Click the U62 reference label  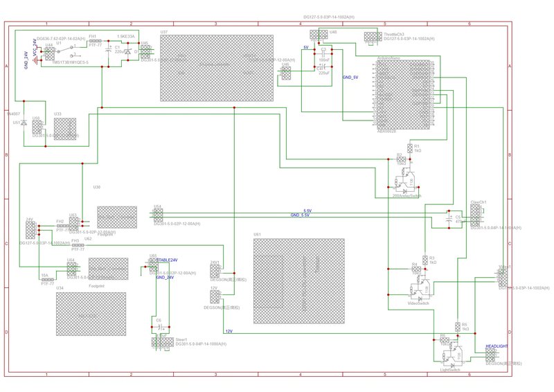[88, 238]
